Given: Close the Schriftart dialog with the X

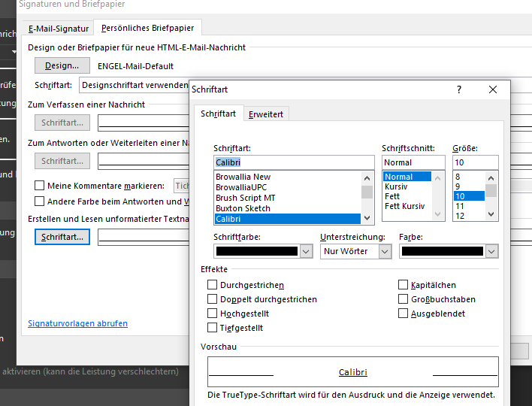Looking at the screenshot, I should click(493, 89).
